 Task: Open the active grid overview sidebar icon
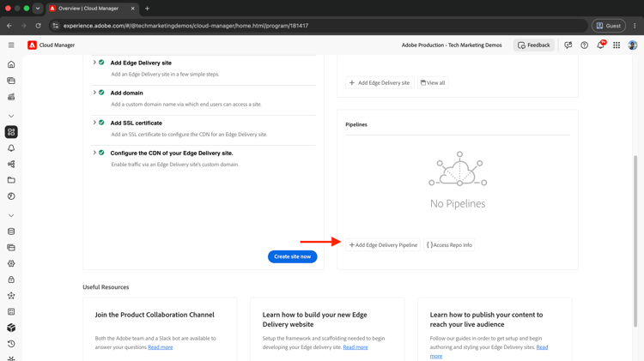11,132
